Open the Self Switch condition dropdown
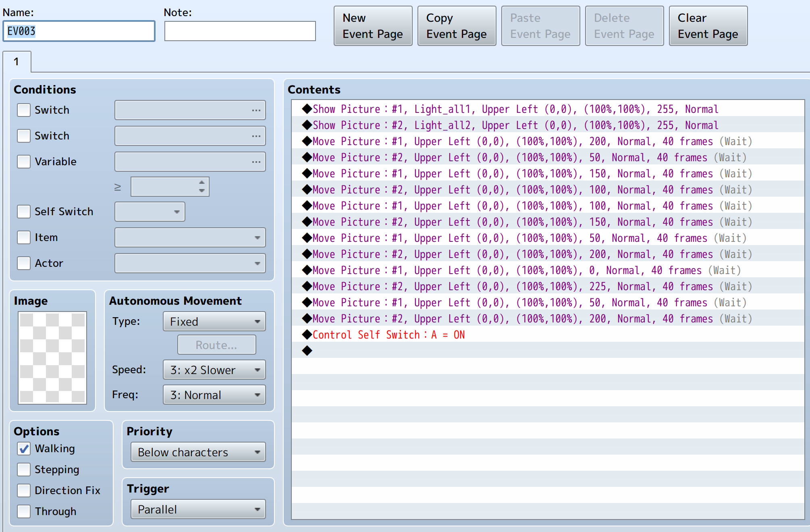The image size is (810, 532). [150, 212]
